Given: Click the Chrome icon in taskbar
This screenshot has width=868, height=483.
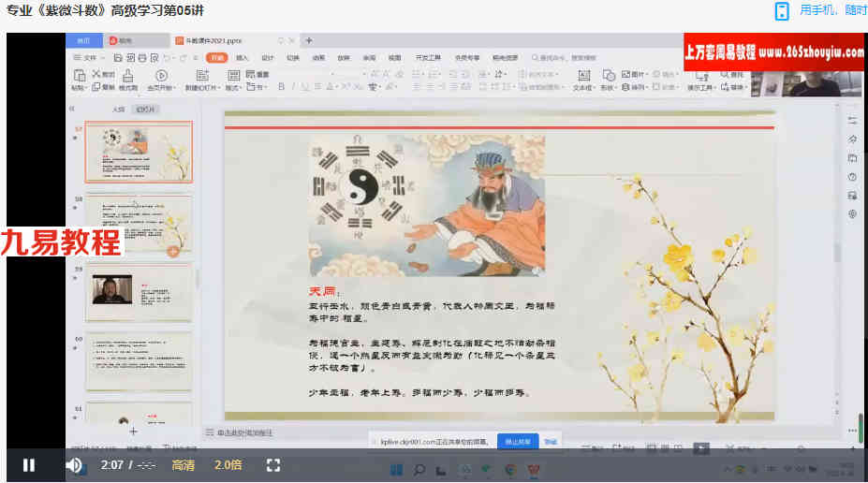Looking at the screenshot, I should [x=510, y=470].
